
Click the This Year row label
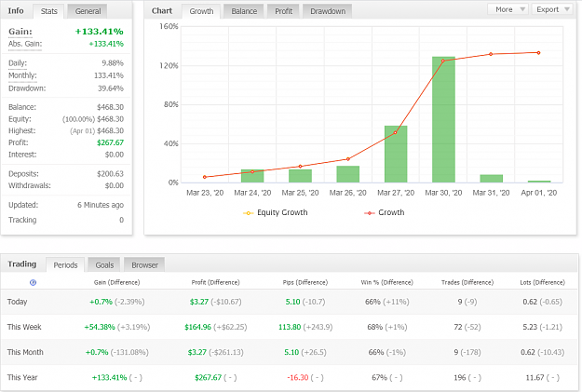pos(22,377)
